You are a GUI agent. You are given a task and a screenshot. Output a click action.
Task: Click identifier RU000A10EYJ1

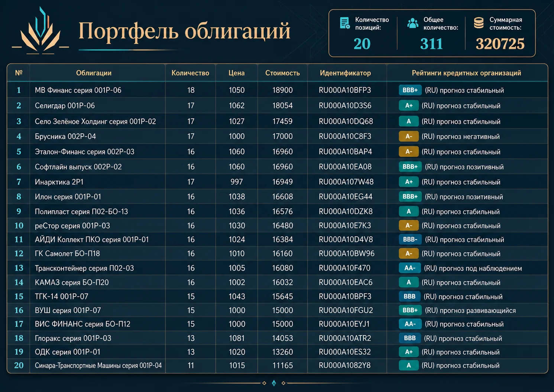(x=344, y=324)
